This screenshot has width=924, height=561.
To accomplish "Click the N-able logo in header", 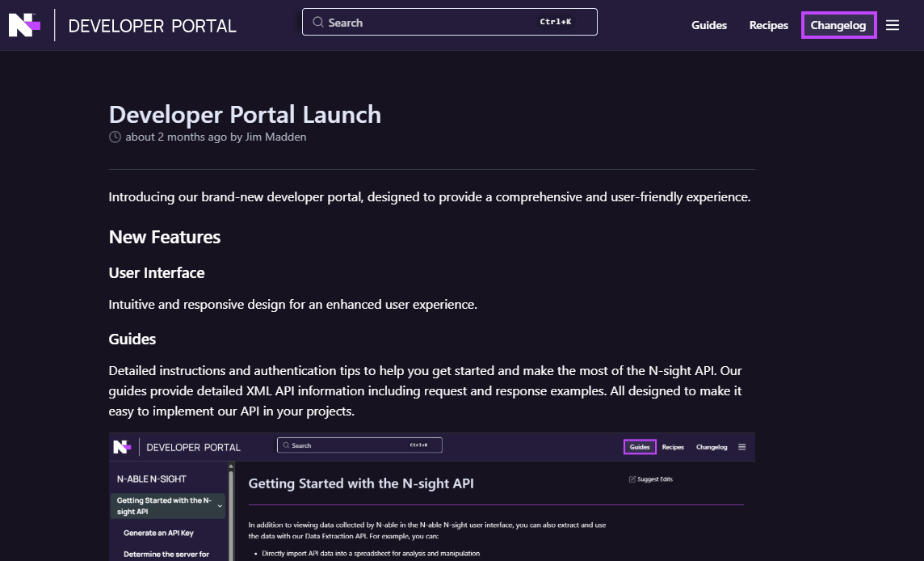I will 24,25.
